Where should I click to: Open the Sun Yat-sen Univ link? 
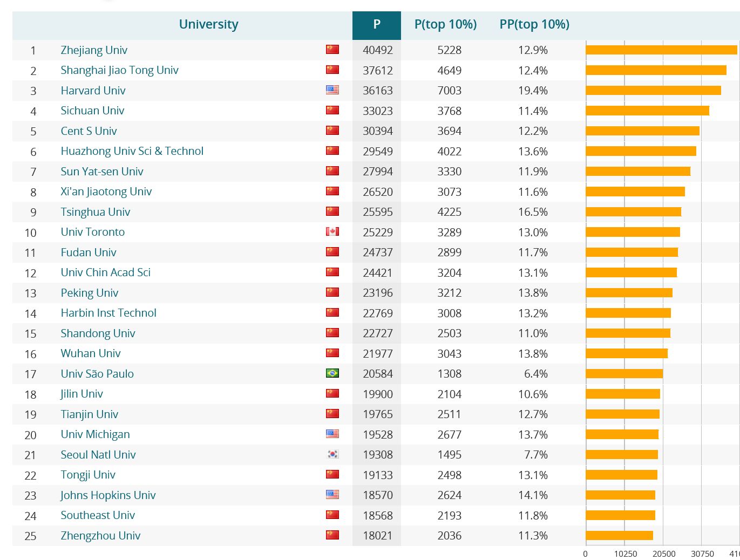coord(102,172)
